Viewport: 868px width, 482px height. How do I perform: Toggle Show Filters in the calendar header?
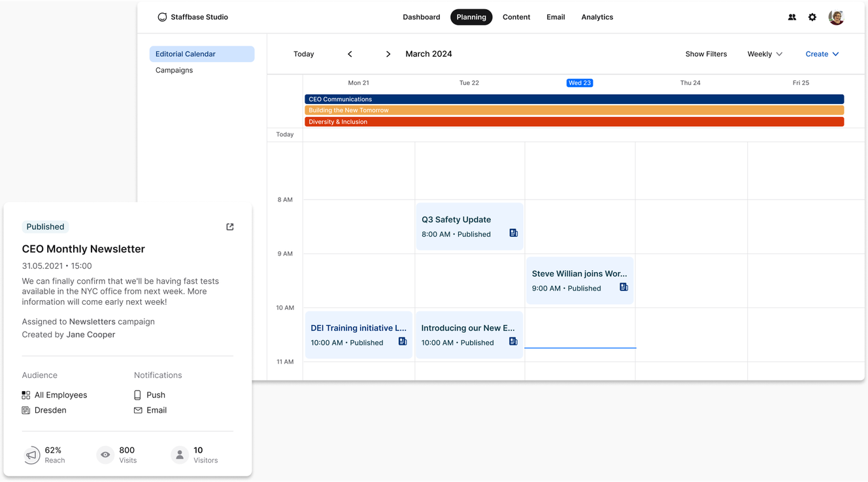coord(706,54)
